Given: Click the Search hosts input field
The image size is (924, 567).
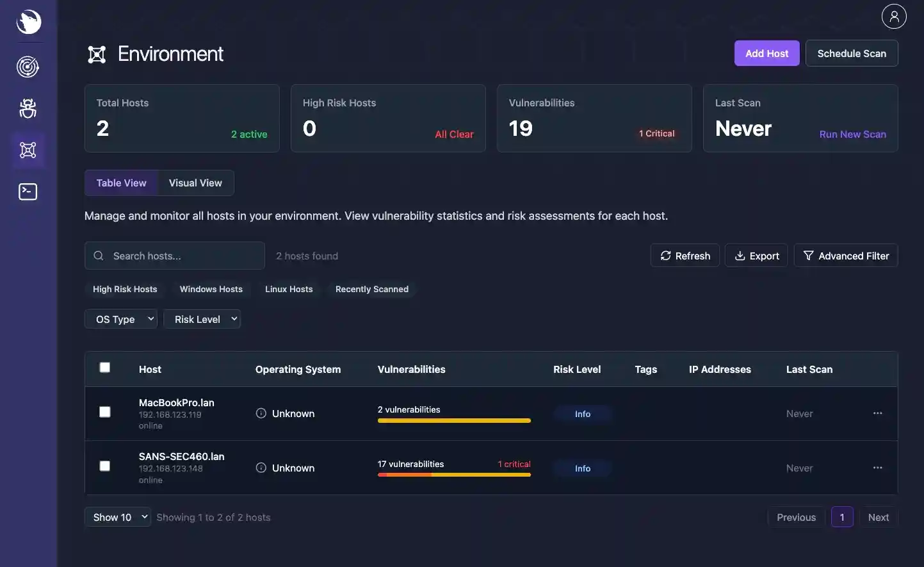Looking at the screenshot, I should pyautogui.click(x=174, y=255).
